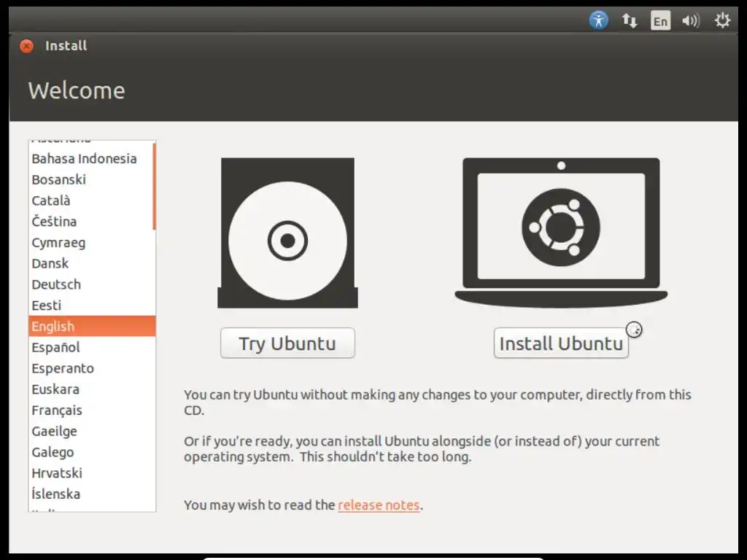
Task: Select Esperanto in the list
Action: pos(92,368)
